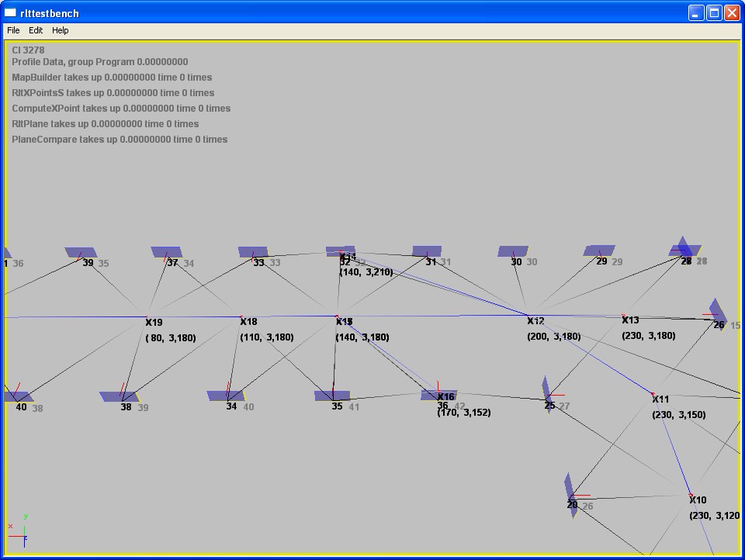
Task: Click the XYZ axis gizmo
Action: point(21,531)
